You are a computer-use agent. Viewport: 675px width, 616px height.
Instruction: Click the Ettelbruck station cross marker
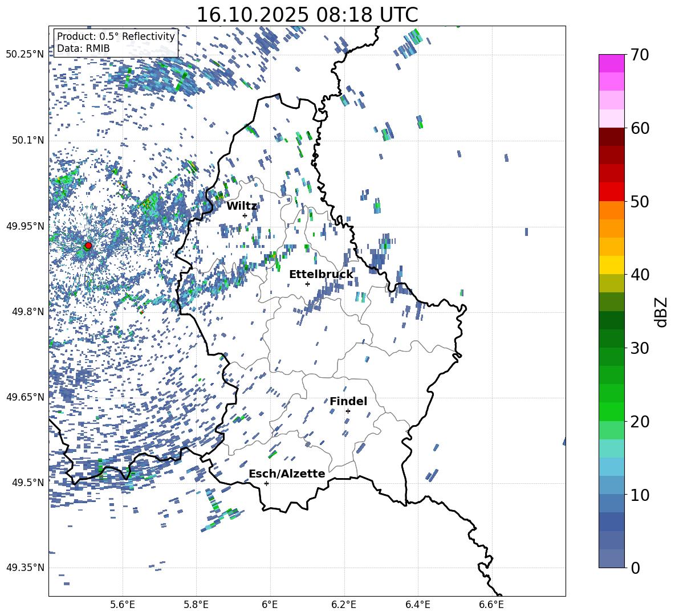307,284
